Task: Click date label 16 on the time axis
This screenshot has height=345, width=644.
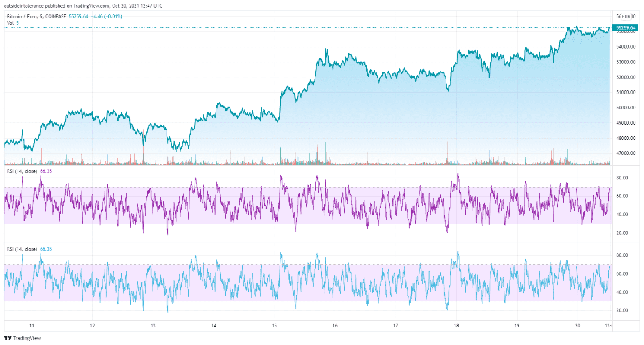Action: coord(335,326)
